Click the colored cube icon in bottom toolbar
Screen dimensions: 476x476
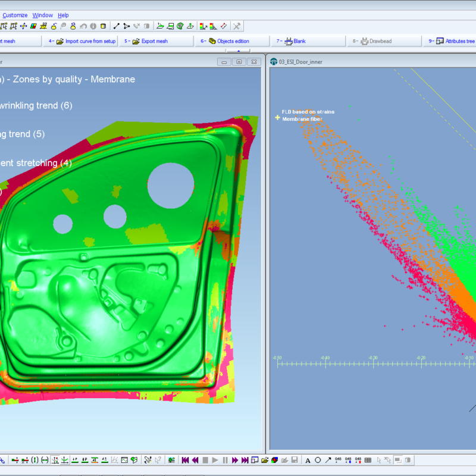coord(274,460)
